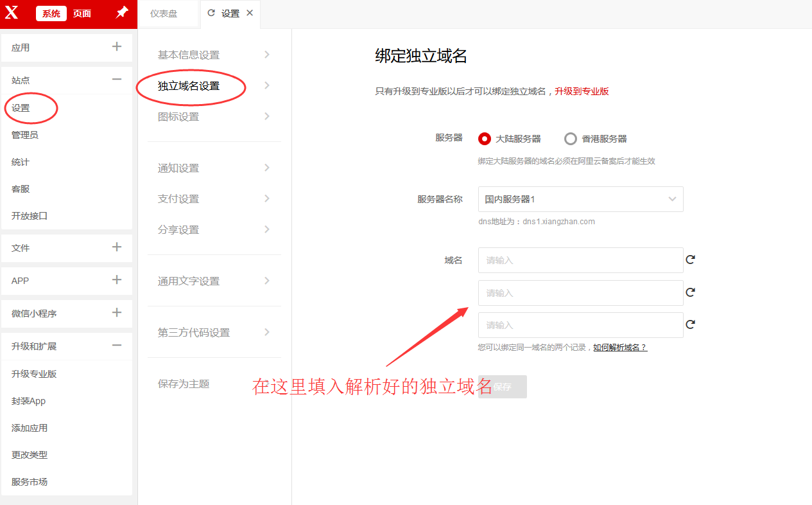
Task: Collapse the 站点 section minus icon
Action: (x=117, y=79)
